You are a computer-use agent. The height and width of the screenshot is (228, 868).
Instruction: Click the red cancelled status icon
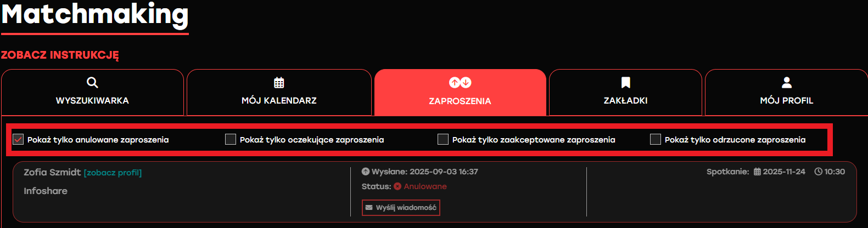coord(397,186)
